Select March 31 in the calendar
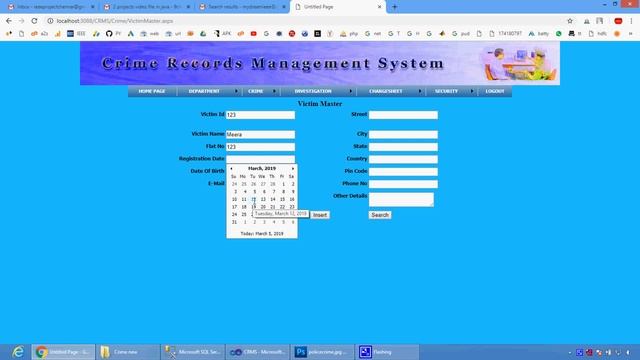This screenshot has height=360, width=640. [x=234, y=222]
